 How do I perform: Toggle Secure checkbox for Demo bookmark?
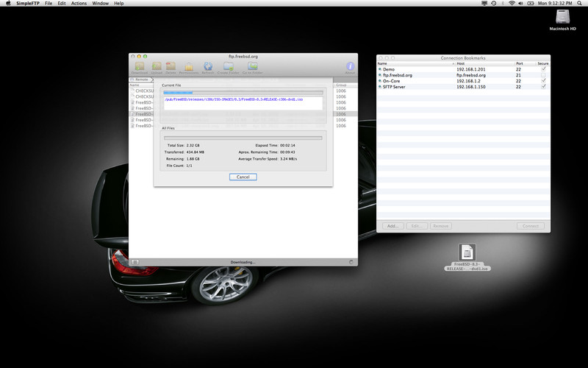543,69
